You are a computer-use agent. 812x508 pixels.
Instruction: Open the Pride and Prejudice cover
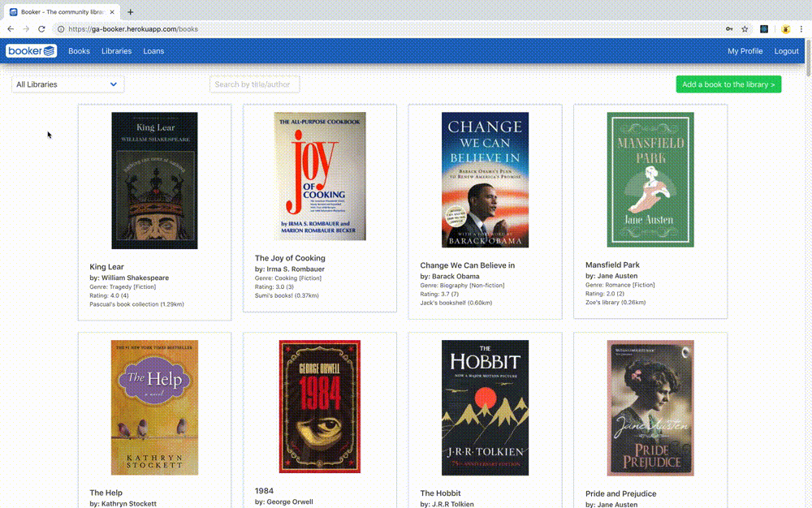tap(650, 407)
